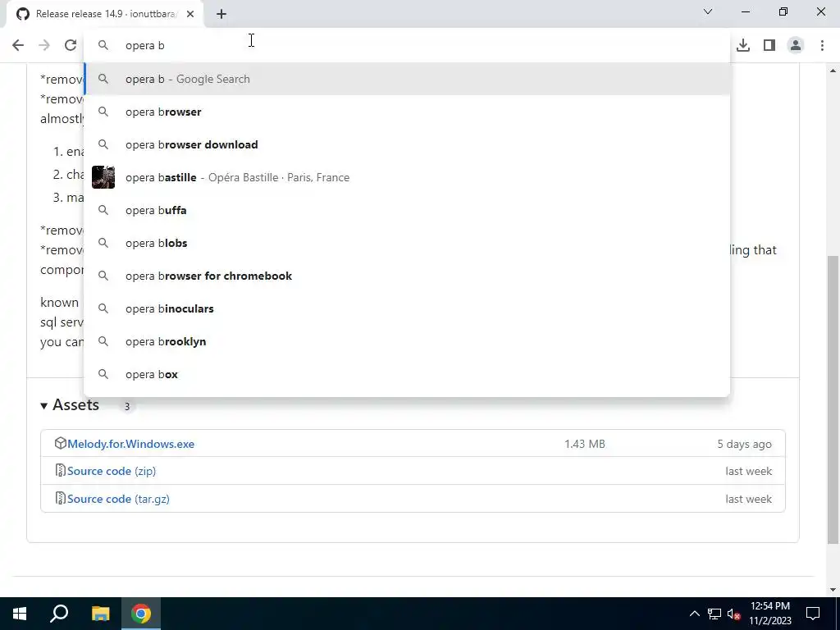Click the Chrome icon on the taskbar
Viewport: 840px width, 630px height.
click(141, 614)
